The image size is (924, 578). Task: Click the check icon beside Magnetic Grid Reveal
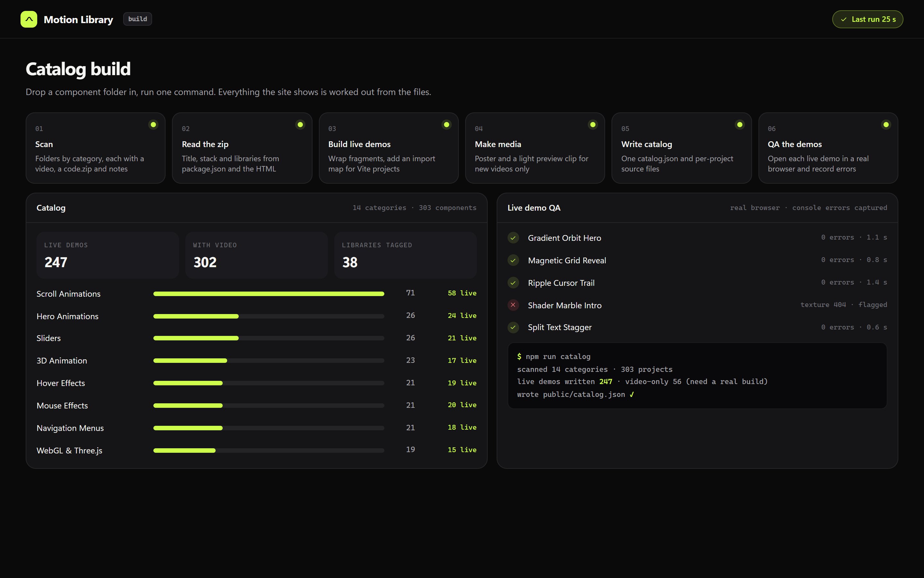pyautogui.click(x=513, y=260)
